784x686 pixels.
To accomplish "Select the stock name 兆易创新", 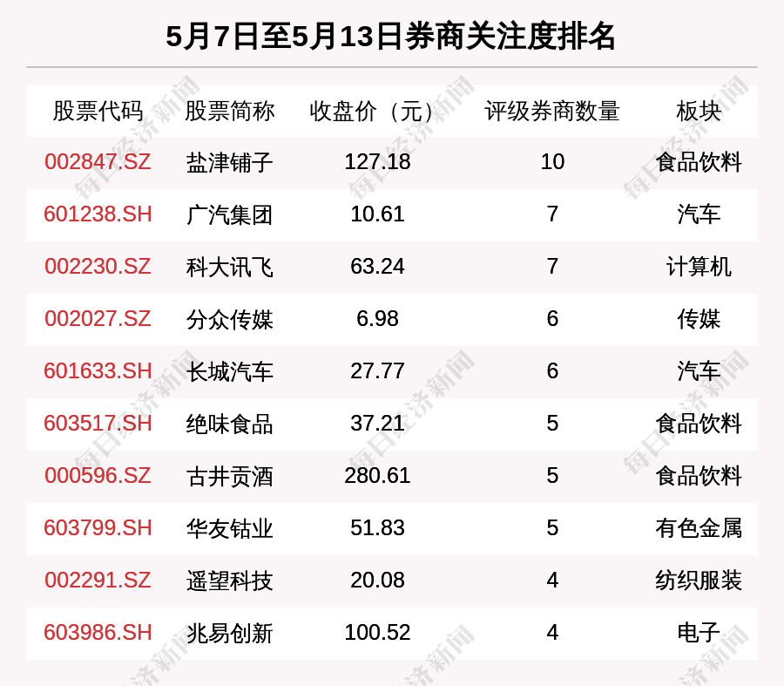I will [229, 633].
